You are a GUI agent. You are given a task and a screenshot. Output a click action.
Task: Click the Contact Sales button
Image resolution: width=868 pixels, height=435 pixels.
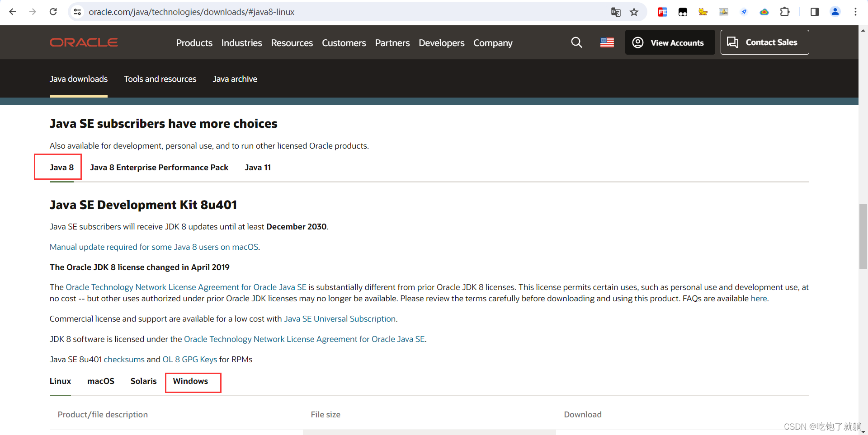click(x=765, y=42)
